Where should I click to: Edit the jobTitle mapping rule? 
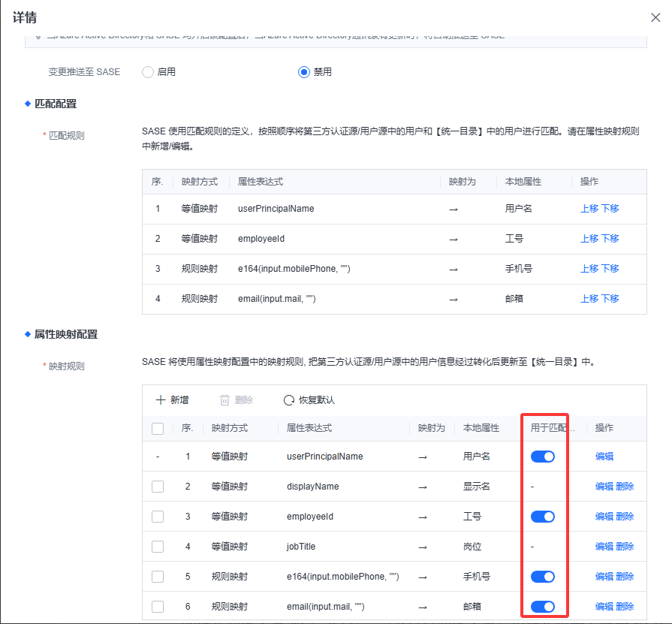604,547
